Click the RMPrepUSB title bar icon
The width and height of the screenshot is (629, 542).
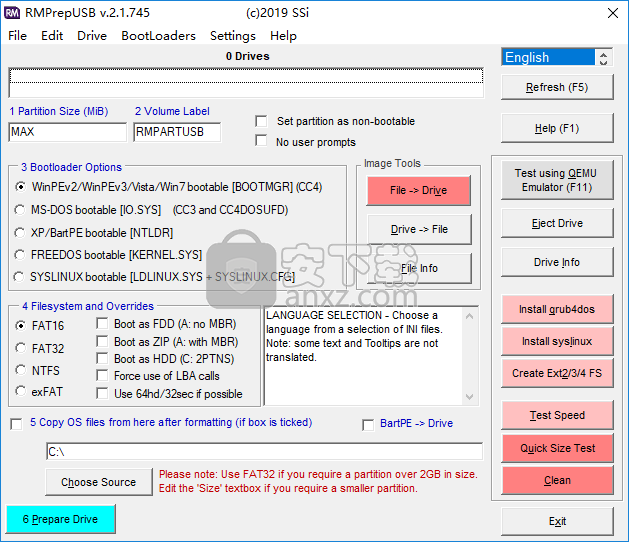[13, 12]
